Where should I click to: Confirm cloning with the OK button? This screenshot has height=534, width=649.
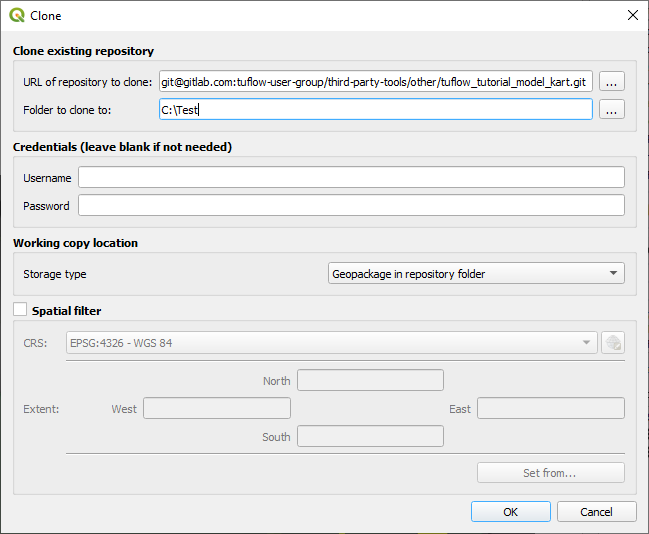[511, 512]
